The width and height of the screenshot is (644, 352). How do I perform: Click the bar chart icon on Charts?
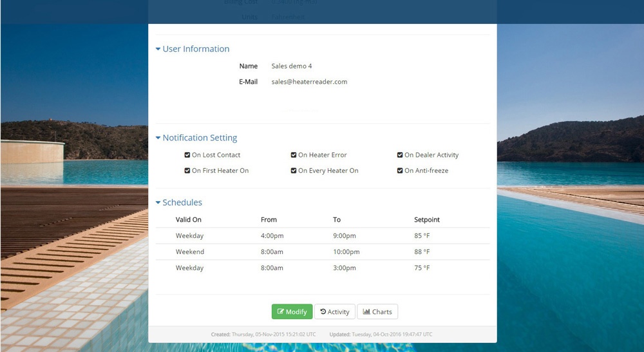pos(366,312)
